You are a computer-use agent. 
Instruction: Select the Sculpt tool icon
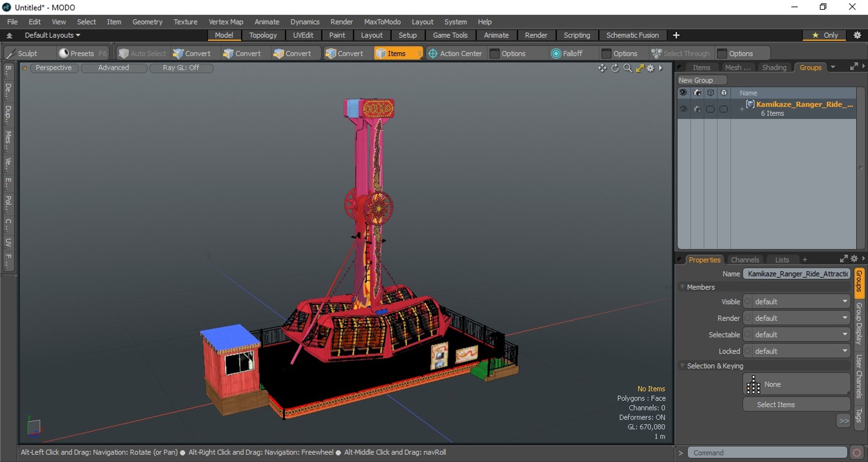pyautogui.click(x=10, y=53)
